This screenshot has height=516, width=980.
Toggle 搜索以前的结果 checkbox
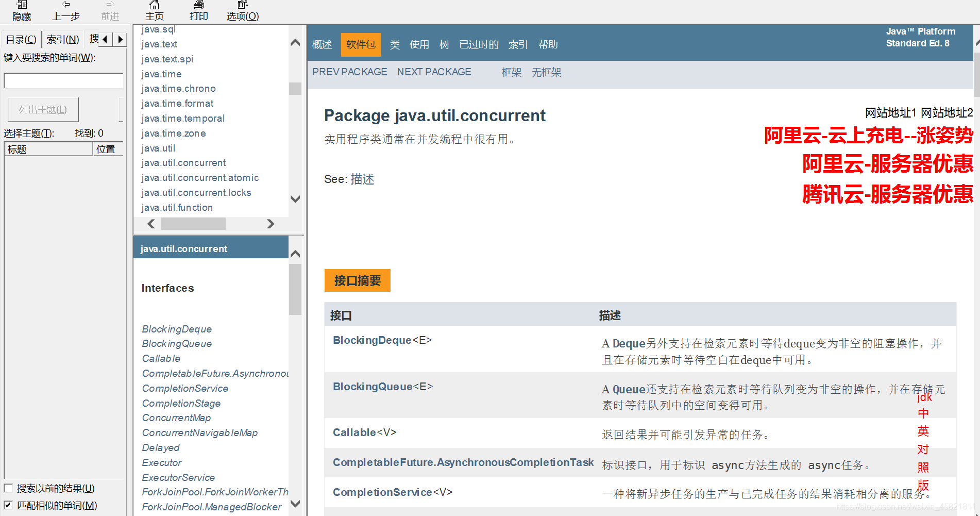pyautogui.click(x=8, y=488)
